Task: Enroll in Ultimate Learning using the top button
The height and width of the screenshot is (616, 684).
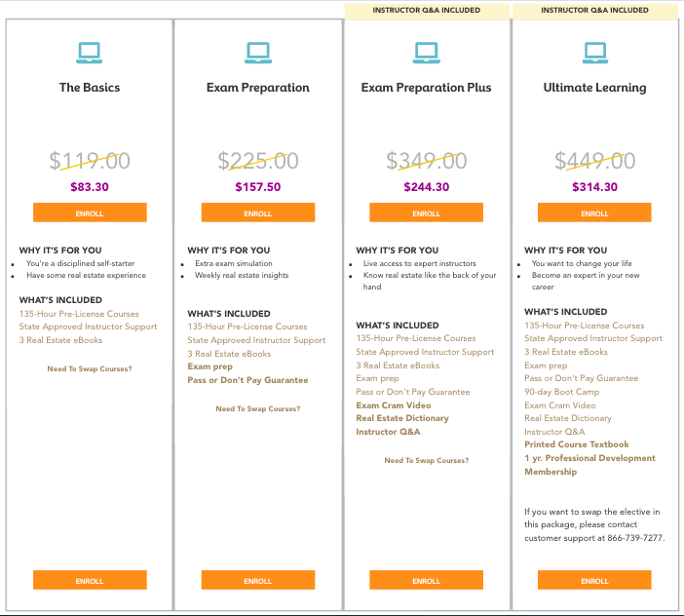Action: [594, 213]
